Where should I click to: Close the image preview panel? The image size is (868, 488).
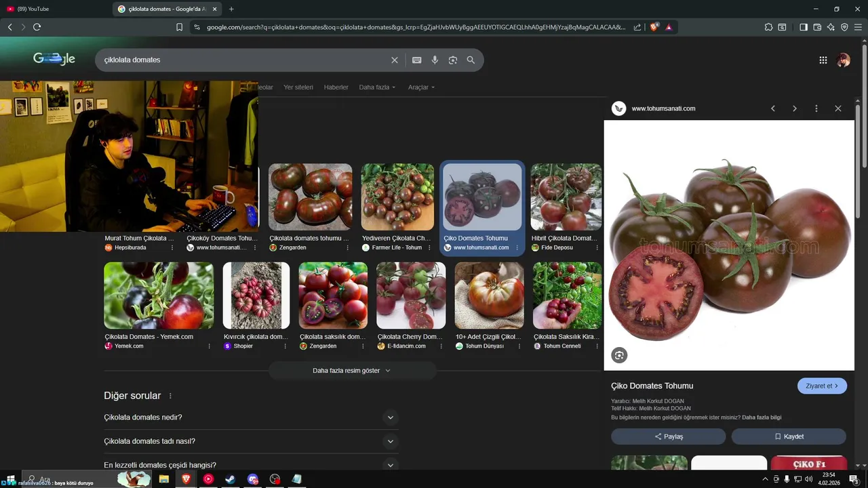coord(838,108)
